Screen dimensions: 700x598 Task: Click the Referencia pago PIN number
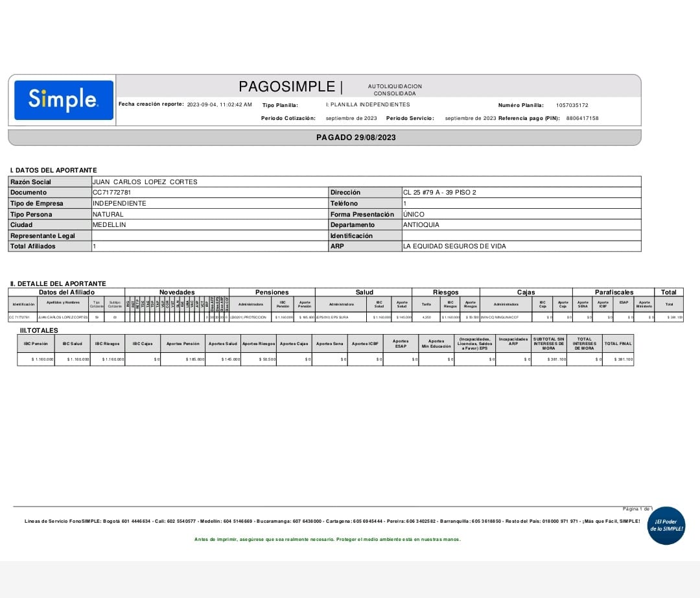(x=582, y=119)
